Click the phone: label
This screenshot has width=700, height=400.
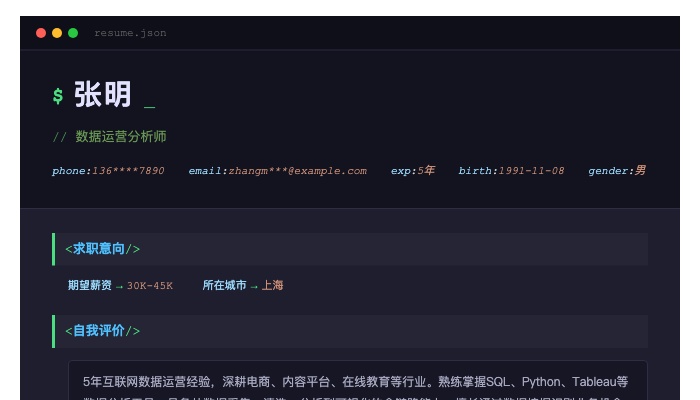72,171
